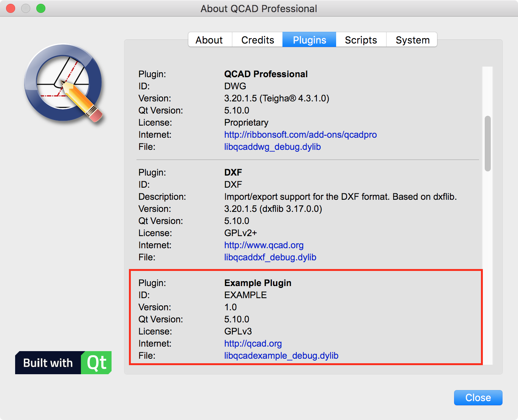This screenshot has height=420, width=518.
Task: Click the red window close button
Action: click(x=11, y=8)
